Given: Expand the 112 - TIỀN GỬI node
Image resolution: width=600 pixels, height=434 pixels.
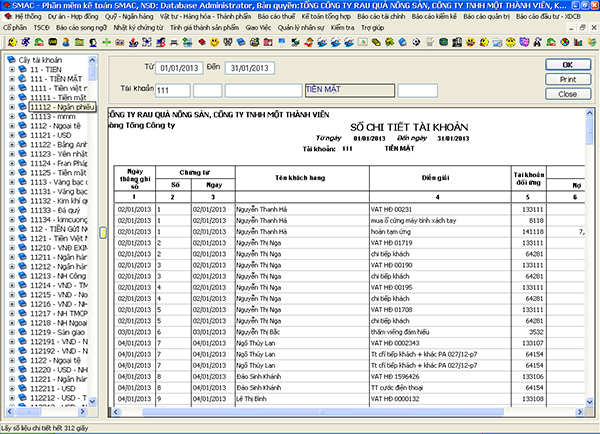Looking at the screenshot, I should tap(12, 229).
